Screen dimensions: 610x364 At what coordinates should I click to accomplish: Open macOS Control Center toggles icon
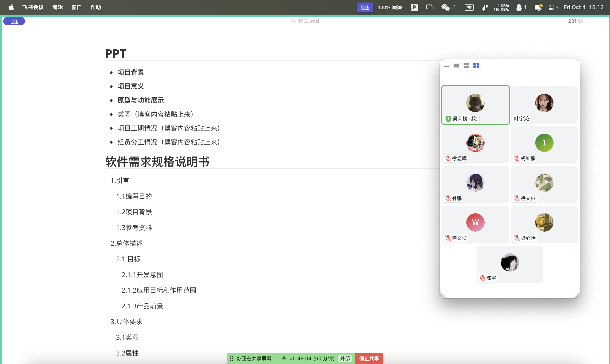coord(551,7)
